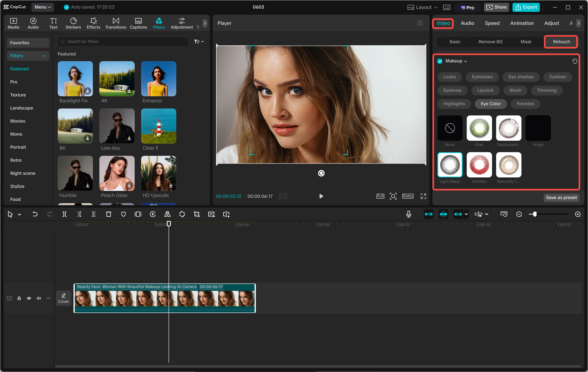This screenshot has height=372, width=588.
Task: Start a voiceover recording with the microphone icon
Action: 408,214
